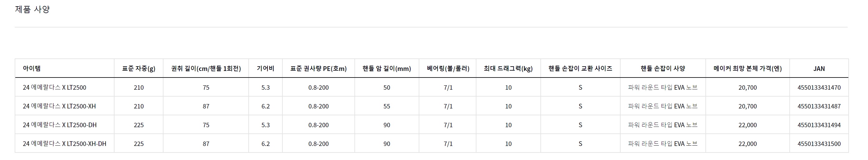
Task: Click the 제품 사양 heading
Action: [x=32, y=9]
